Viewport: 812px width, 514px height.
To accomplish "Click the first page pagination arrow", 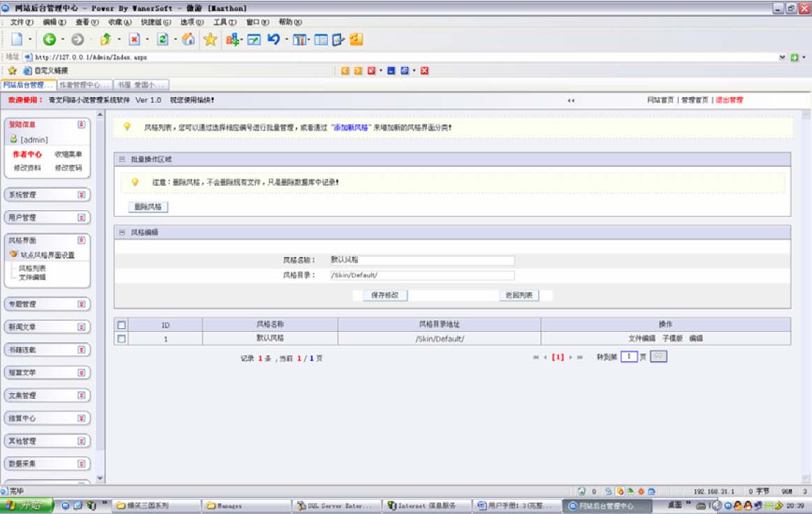I will [536, 357].
